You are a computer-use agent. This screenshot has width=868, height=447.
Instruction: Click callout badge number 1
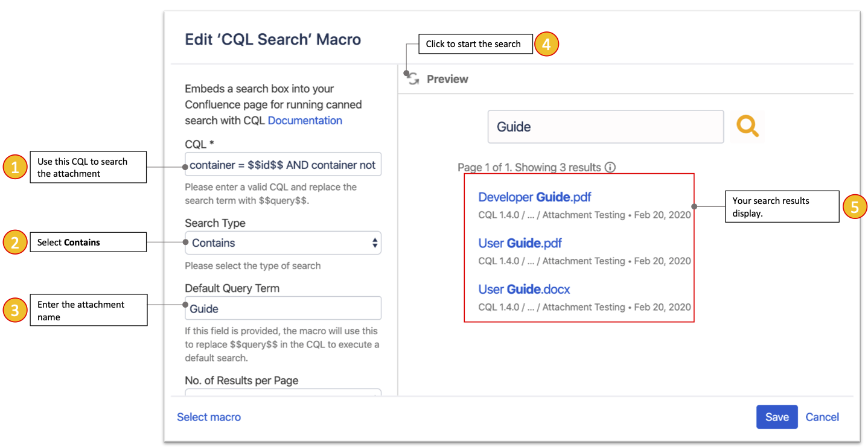point(14,167)
